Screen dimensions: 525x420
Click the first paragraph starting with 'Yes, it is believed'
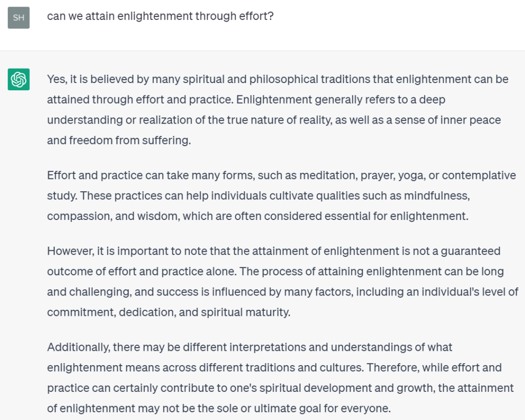277,110
